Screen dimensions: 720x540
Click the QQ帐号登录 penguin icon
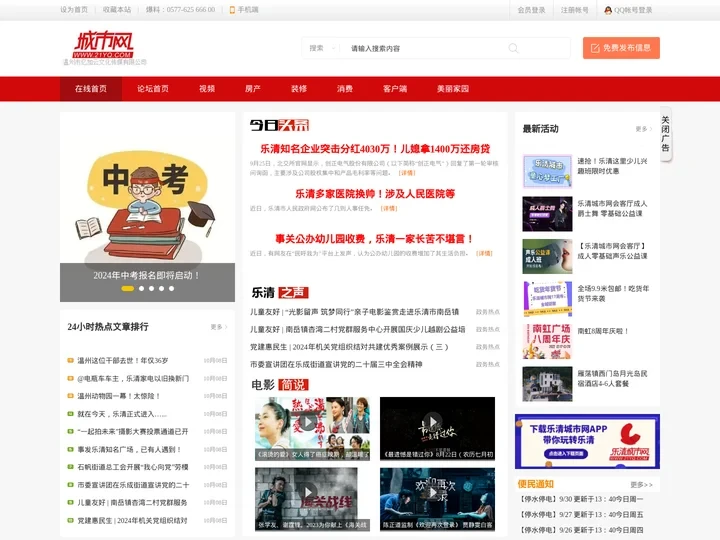pos(608,10)
